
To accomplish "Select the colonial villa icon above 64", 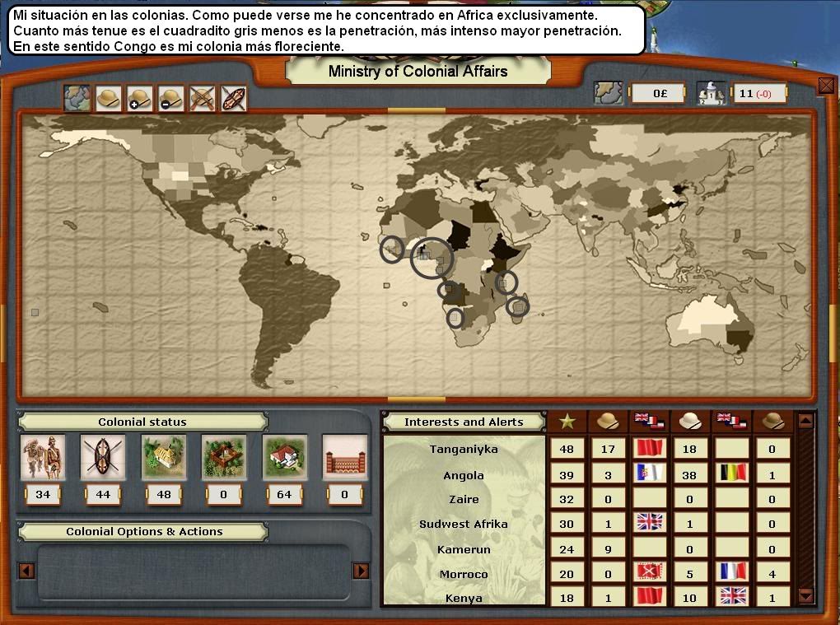I will click(284, 457).
